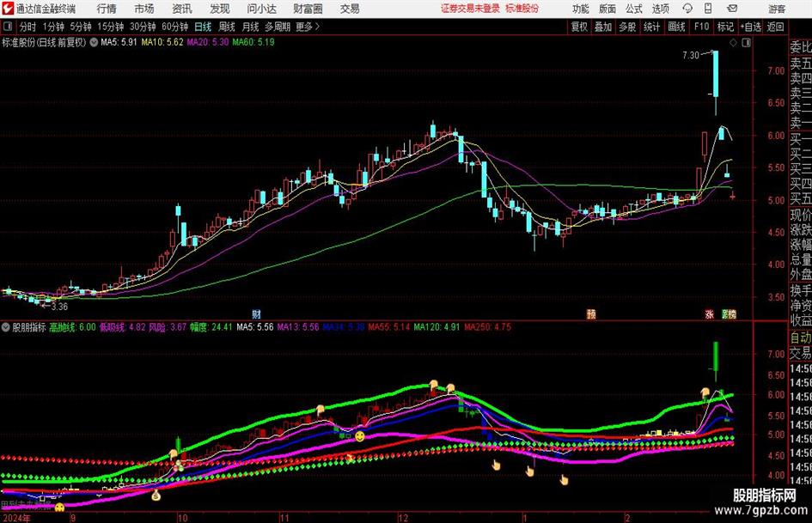Screen dimensions: 812x523
Task: Click the 标记 mark button
Action: (725, 27)
